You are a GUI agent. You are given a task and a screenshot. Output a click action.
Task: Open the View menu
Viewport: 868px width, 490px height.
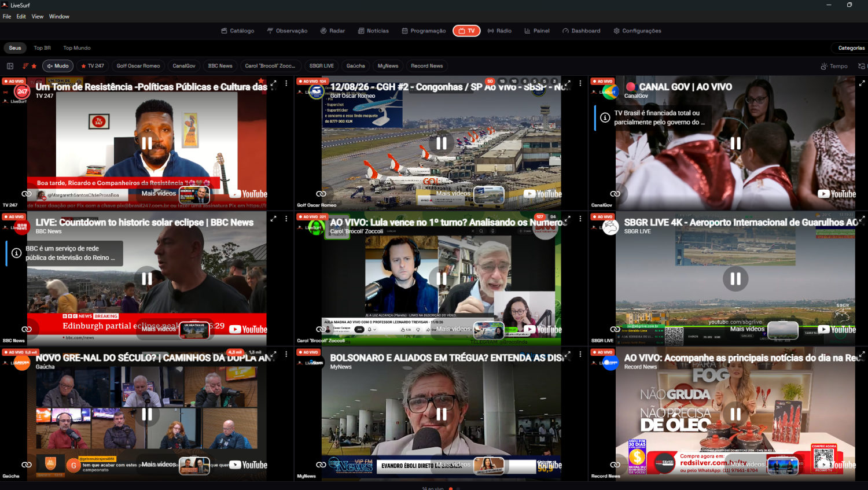tap(38, 16)
